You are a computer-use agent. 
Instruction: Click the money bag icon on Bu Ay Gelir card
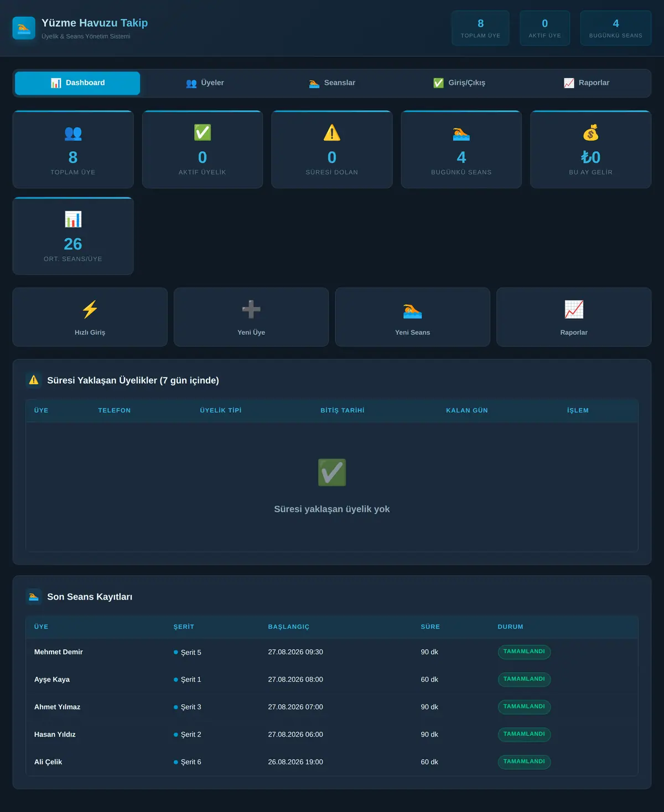coord(591,133)
